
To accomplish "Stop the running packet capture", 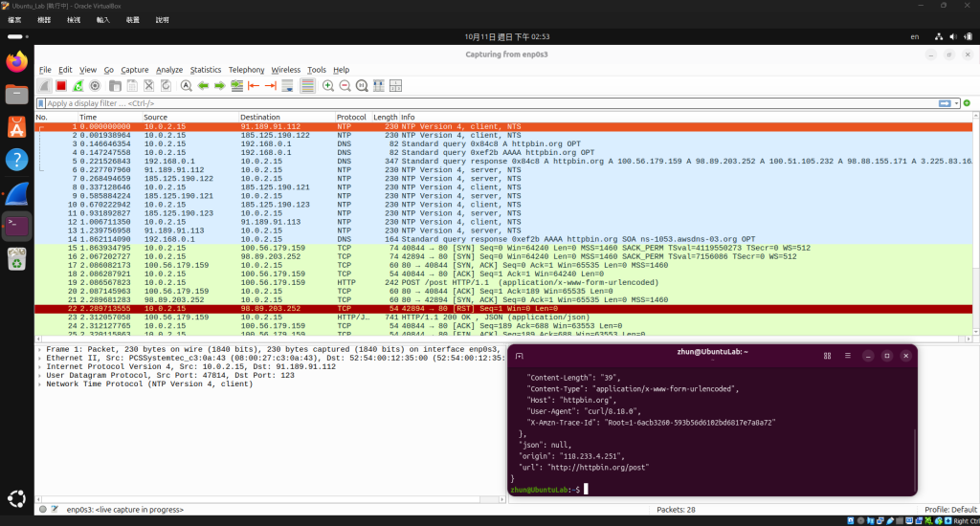I will (x=60, y=86).
